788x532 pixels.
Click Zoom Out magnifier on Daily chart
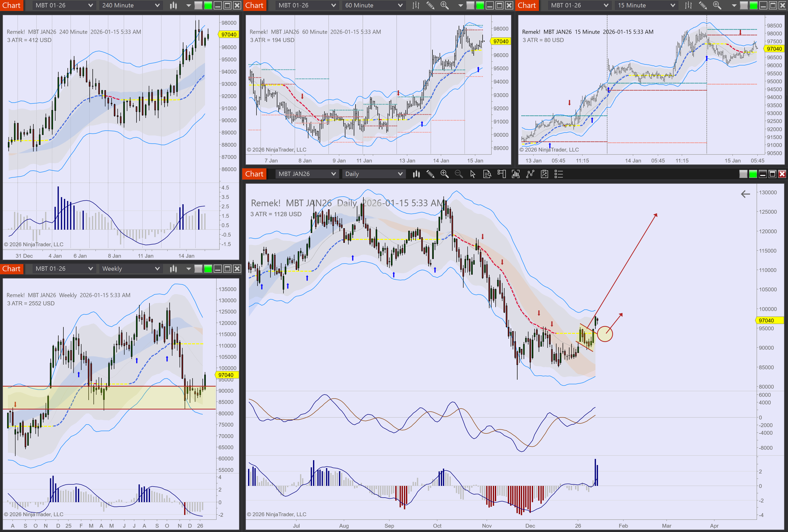[459, 174]
